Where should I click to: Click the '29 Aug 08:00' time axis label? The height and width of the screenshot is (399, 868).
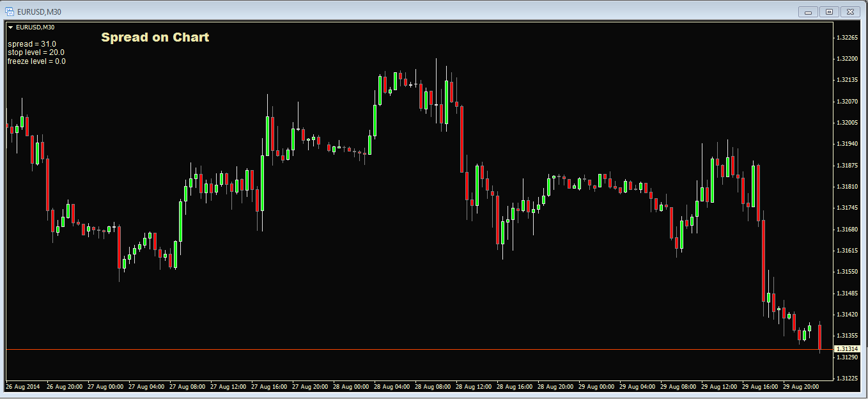(x=678, y=387)
